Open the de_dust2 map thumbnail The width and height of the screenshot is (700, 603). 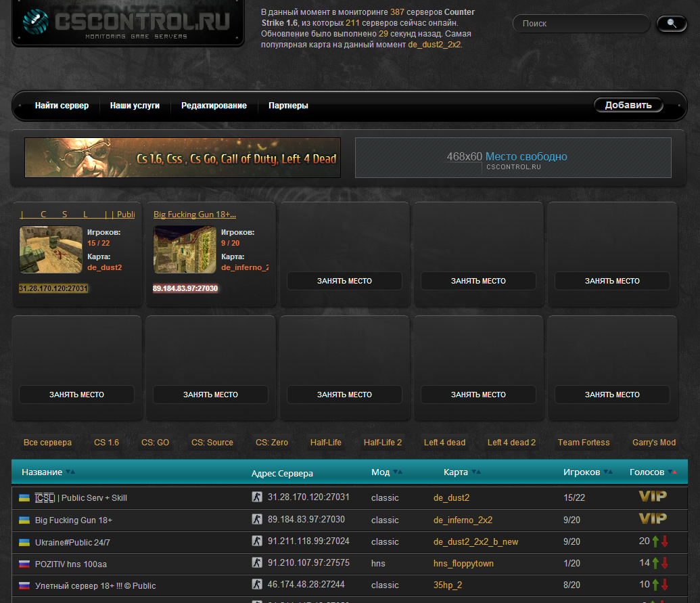point(51,250)
